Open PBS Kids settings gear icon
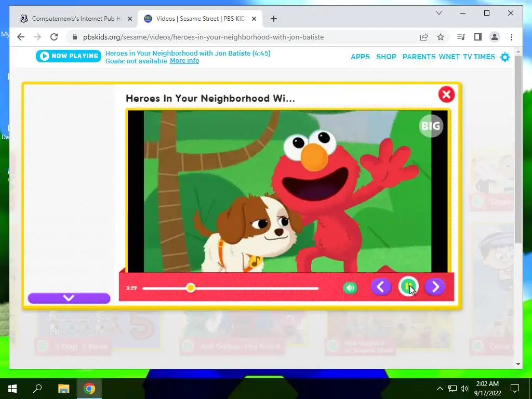This screenshot has width=532, height=399. 505,57
